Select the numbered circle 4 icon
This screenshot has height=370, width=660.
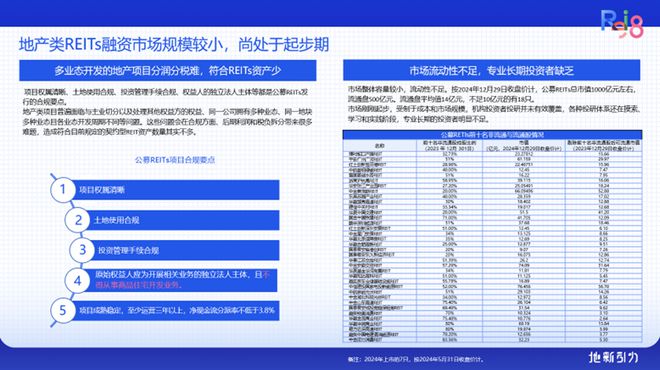point(77,280)
